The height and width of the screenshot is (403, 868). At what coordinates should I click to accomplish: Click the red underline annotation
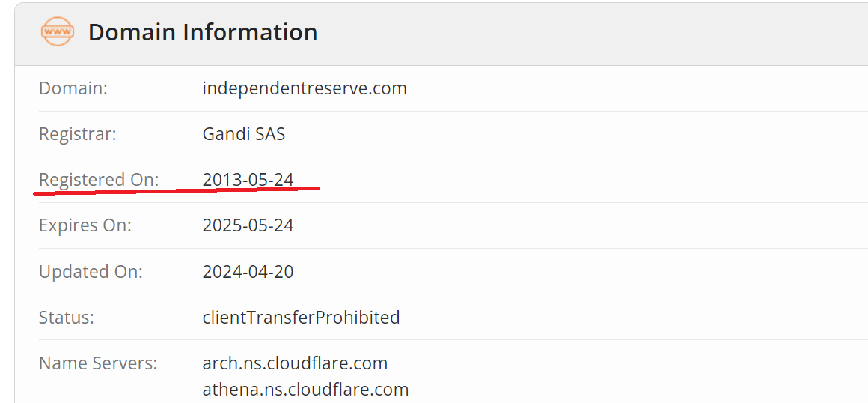177,190
